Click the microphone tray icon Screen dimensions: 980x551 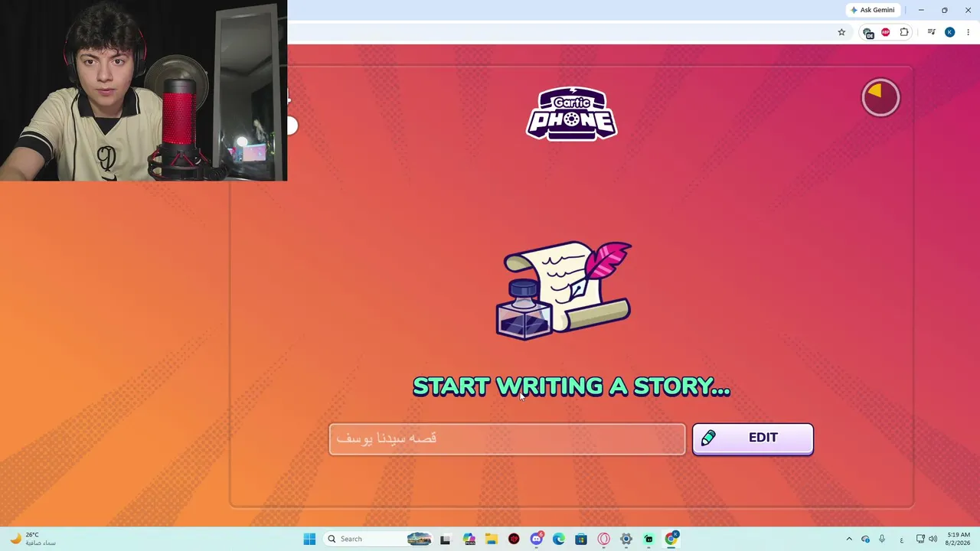[882, 539]
